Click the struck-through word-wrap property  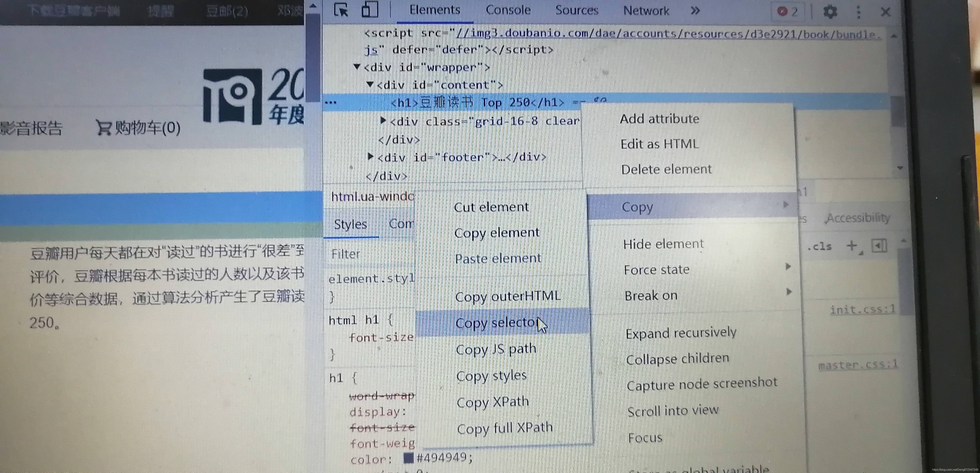point(382,396)
